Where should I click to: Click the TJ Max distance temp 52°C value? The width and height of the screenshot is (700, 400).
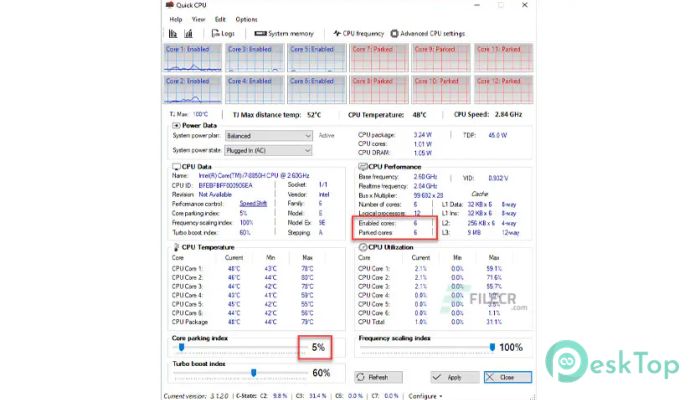314,115
